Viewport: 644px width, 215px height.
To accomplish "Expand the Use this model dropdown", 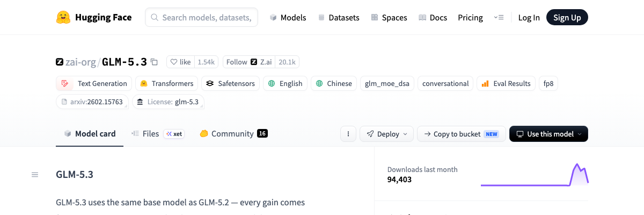I will 548,134.
